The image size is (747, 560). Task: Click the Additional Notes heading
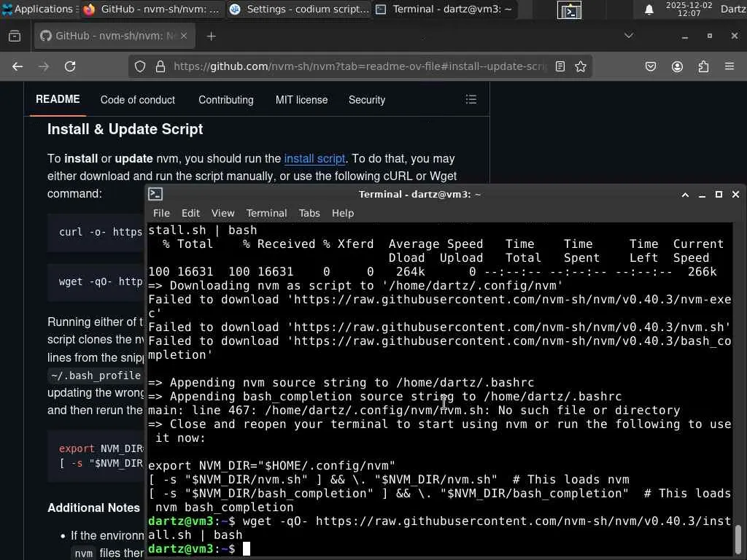pyautogui.click(x=93, y=508)
